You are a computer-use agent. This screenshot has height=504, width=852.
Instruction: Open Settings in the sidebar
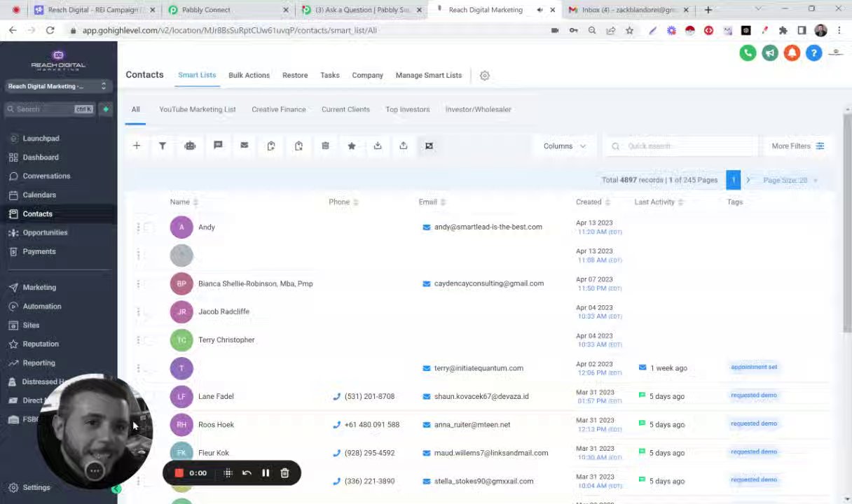click(36, 488)
